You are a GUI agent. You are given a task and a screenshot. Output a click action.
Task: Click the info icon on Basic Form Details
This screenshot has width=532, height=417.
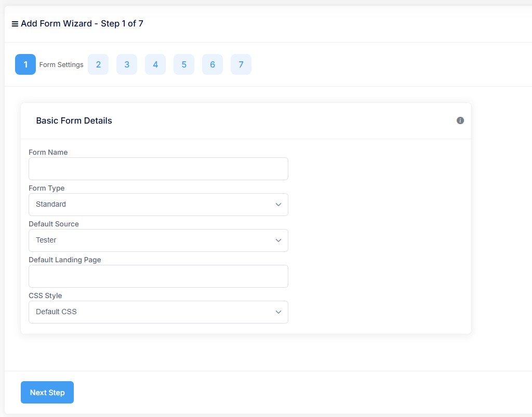click(x=460, y=120)
